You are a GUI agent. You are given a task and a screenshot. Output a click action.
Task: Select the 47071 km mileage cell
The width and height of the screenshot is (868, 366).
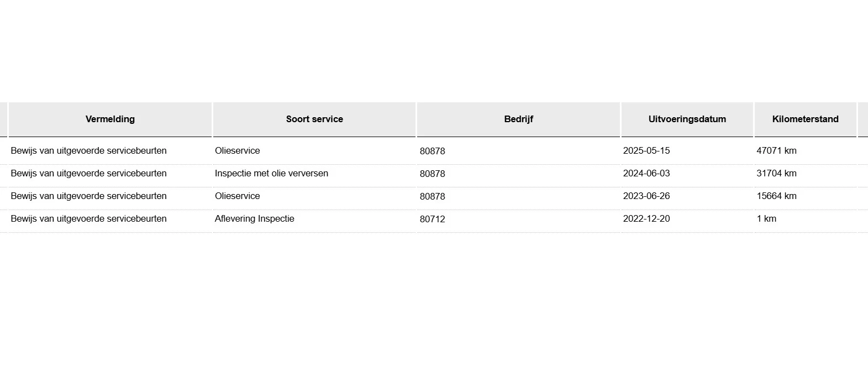pyautogui.click(x=776, y=150)
